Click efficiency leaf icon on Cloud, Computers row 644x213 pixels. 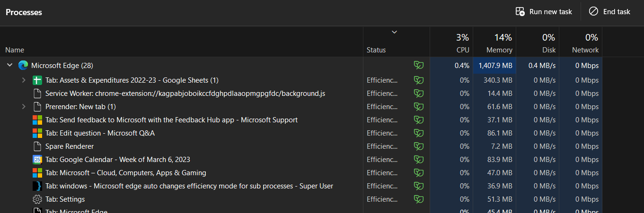pyautogui.click(x=419, y=173)
